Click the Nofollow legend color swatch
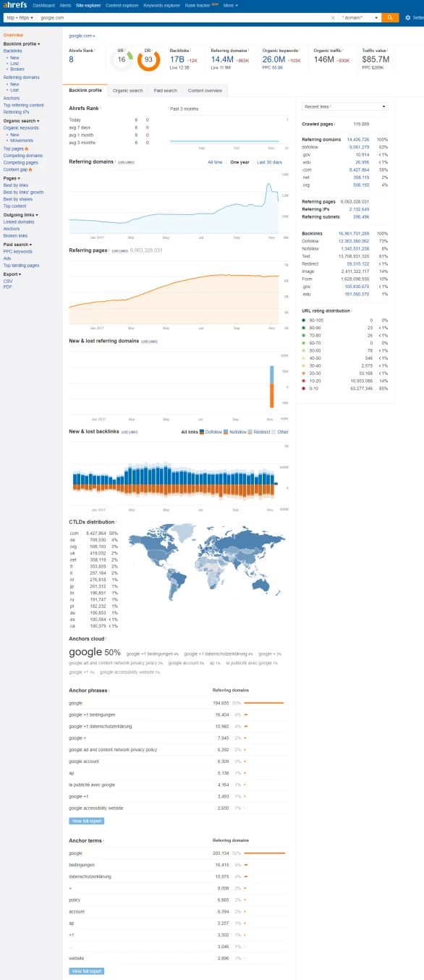Viewport: 424px width, 980px height. tap(226, 432)
